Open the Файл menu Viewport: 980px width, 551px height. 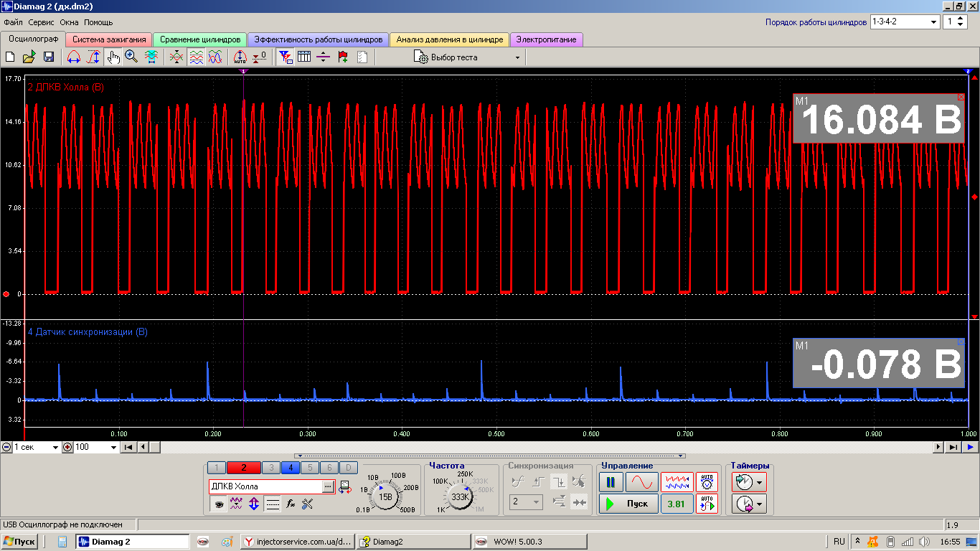[13, 22]
